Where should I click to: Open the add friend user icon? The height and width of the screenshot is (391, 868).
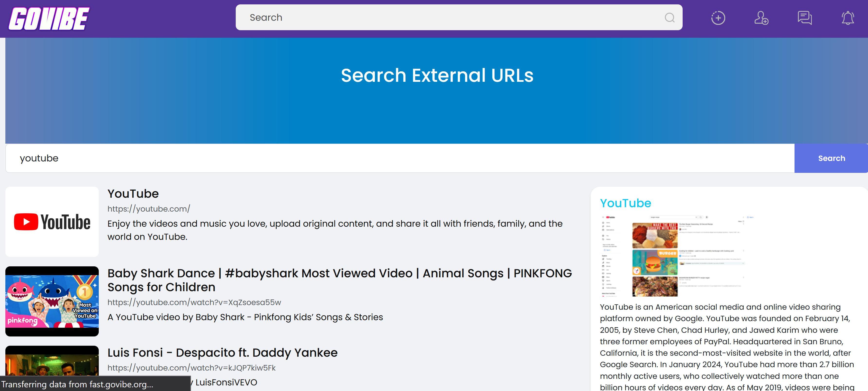click(761, 18)
